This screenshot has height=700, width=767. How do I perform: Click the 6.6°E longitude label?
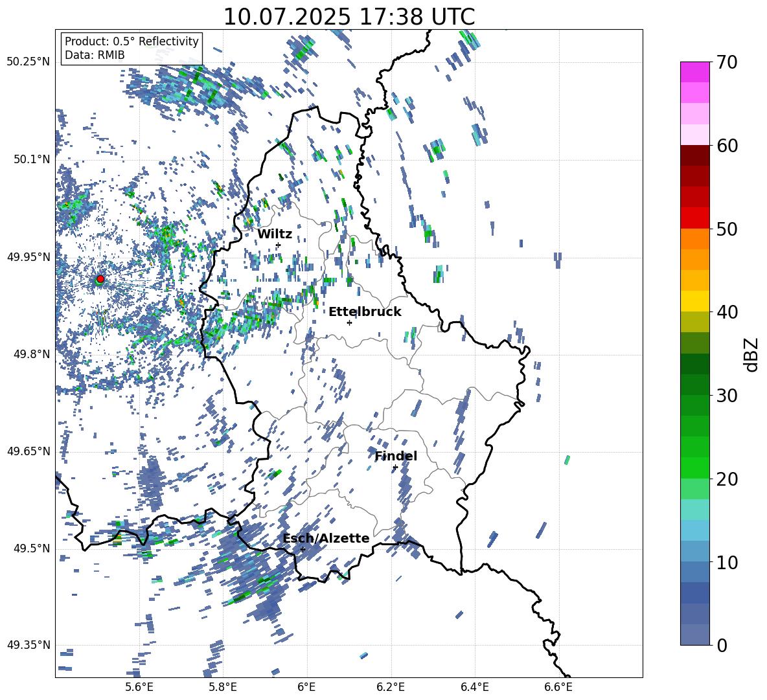[x=558, y=687]
